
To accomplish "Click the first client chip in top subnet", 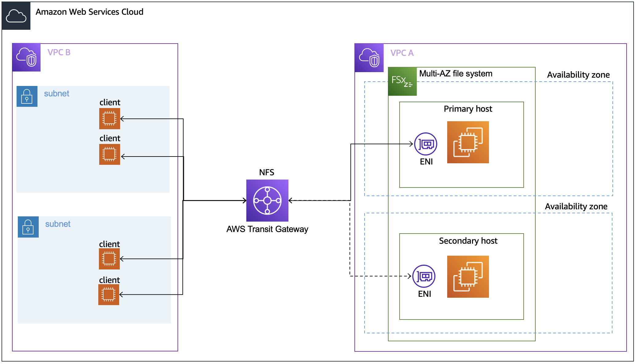I will click(109, 119).
